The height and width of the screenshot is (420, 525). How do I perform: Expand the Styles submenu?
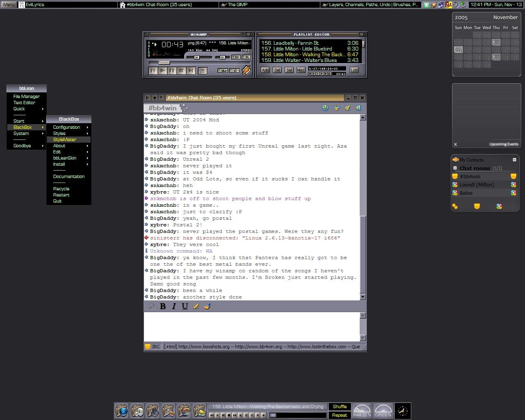pos(69,133)
